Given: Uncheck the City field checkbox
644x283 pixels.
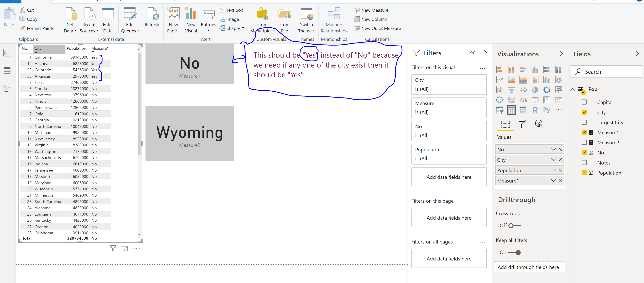Looking at the screenshot, I should point(584,112).
